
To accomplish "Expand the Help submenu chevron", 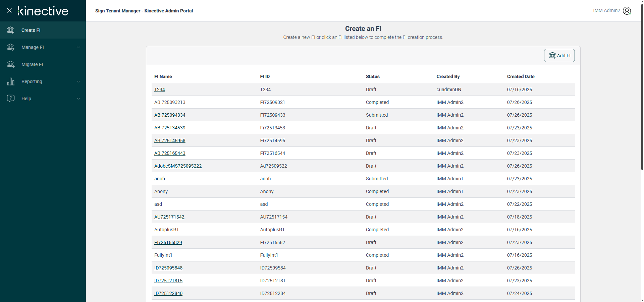I will [78, 99].
